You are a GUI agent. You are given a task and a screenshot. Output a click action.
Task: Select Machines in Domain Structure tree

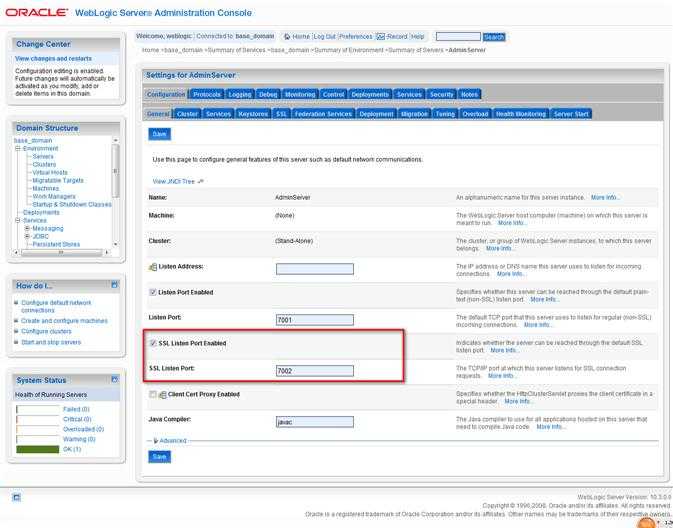46,188
